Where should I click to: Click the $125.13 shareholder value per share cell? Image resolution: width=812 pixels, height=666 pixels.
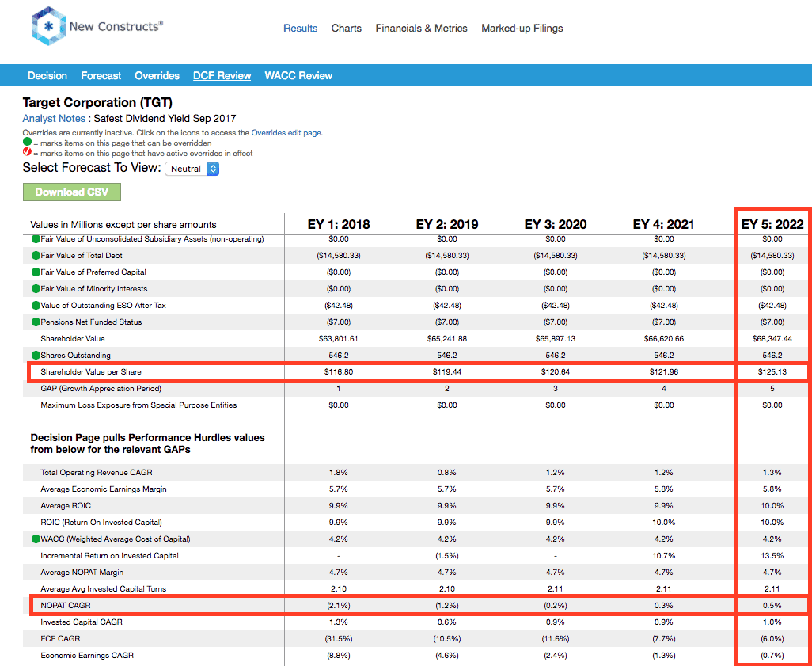[772, 372]
